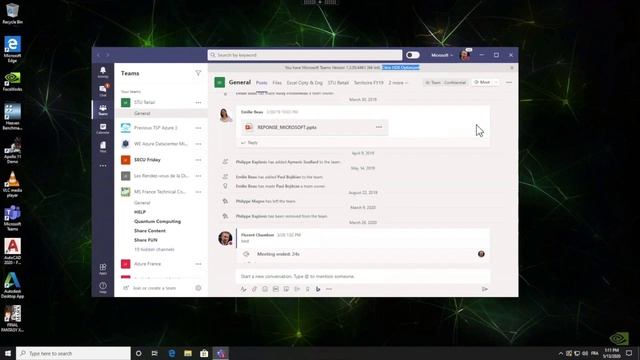Open the Excel Copy & Org tab
This screenshot has width=640, height=360.
click(x=304, y=83)
